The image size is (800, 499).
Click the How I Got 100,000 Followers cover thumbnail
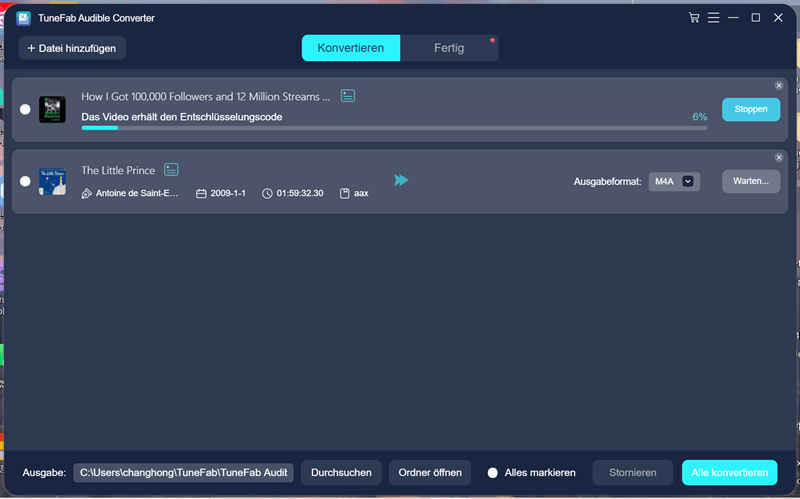(x=53, y=109)
